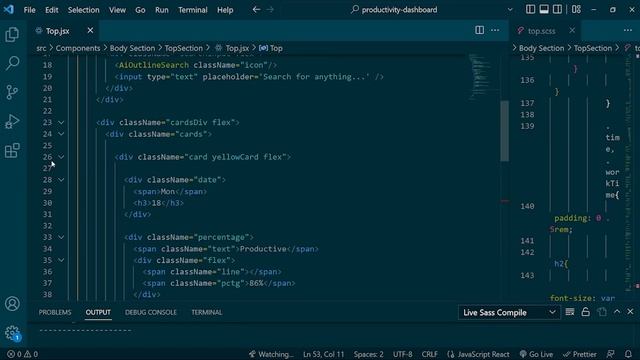Open the Help menu

pyautogui.click(x=225, y=10)
